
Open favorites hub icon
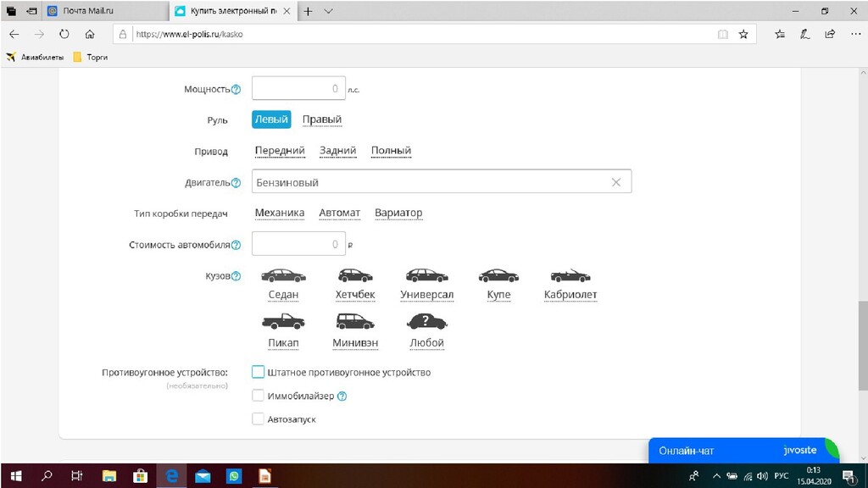coord(780,34)
